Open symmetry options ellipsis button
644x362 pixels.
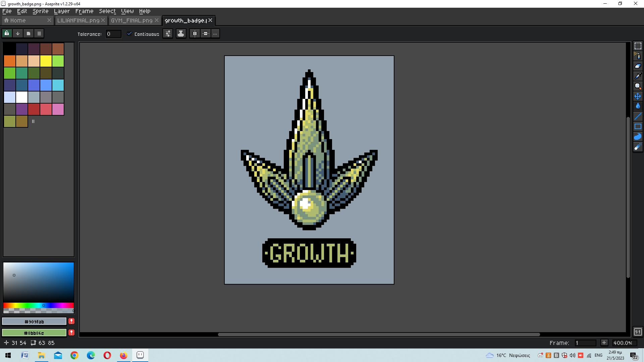point(215,34)
